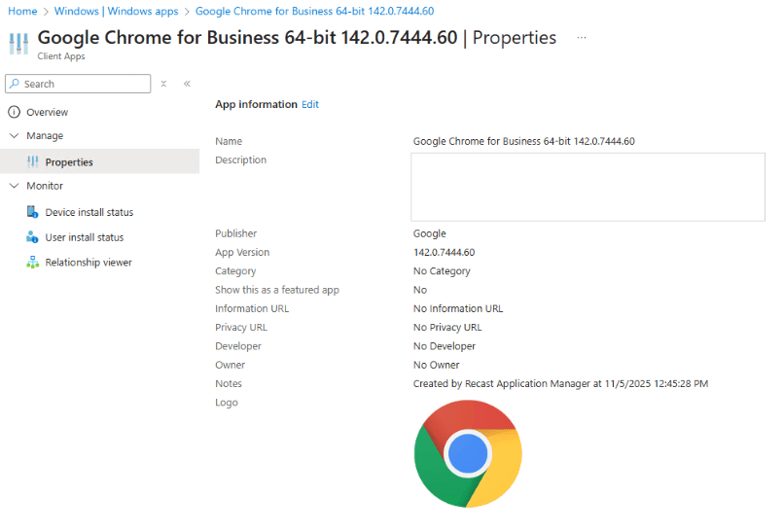Click the Name value Google Chrome for Business

[x=524, y=141]
